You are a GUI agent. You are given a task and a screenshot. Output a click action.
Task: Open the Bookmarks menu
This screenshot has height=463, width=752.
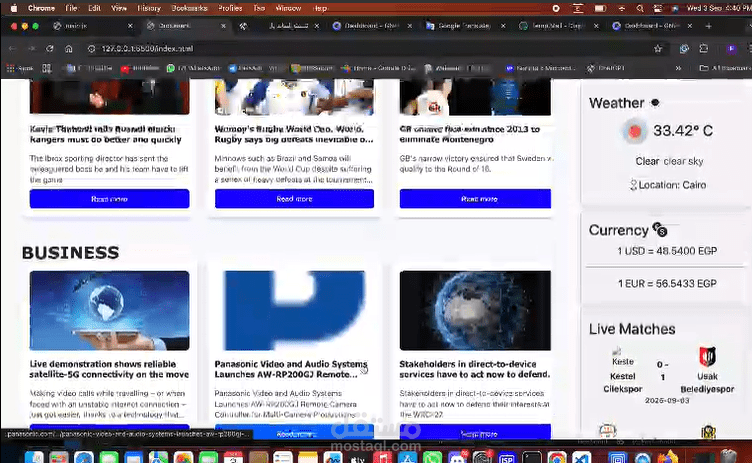[x=189, y=8]
